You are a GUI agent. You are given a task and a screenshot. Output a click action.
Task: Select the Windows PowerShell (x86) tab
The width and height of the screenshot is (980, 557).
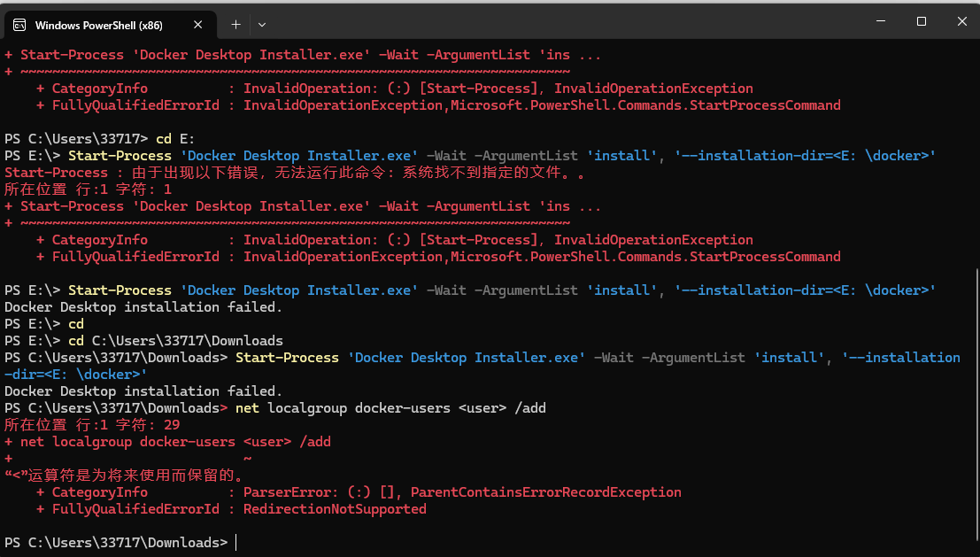[x=110, y=25]
